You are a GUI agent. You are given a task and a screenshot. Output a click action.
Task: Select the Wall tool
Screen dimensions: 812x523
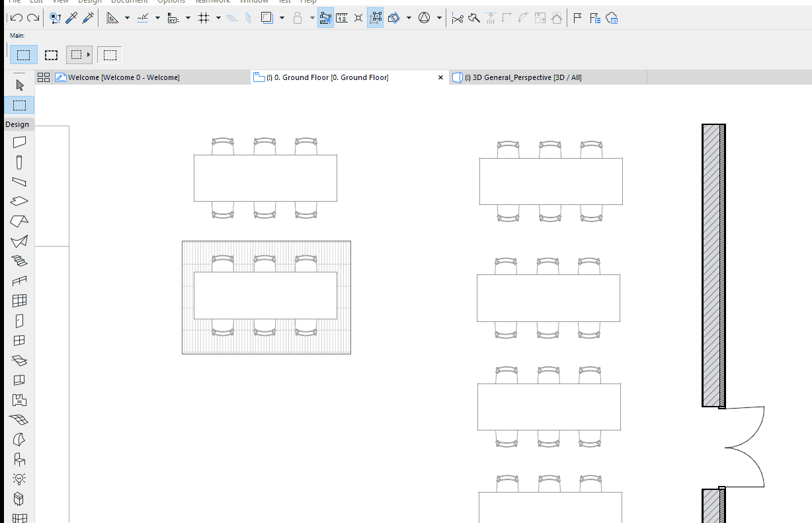tap(19, 141)
